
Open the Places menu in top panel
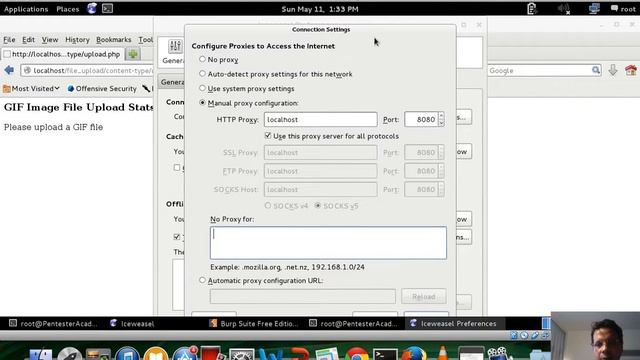(x=68, y=9)
